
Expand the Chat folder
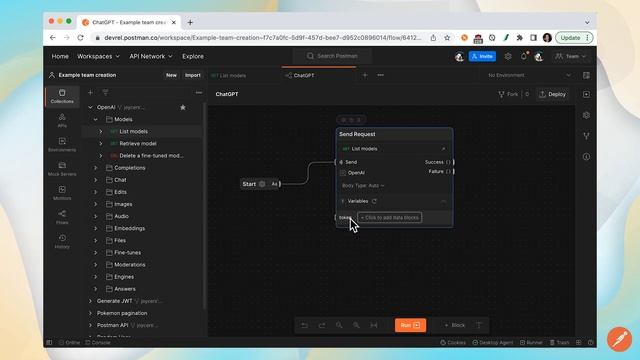[96, 180]
